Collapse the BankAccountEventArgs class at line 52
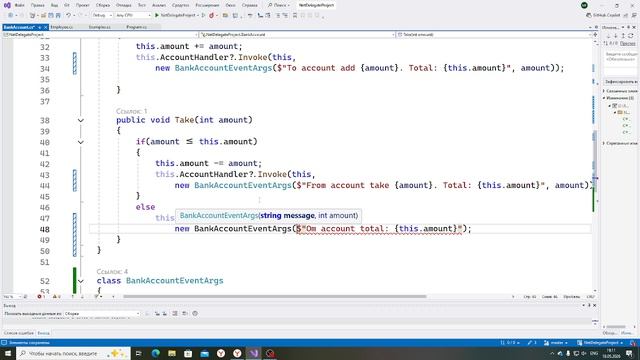The height and width of the screenshot is (360, 640). click(81, 281)
